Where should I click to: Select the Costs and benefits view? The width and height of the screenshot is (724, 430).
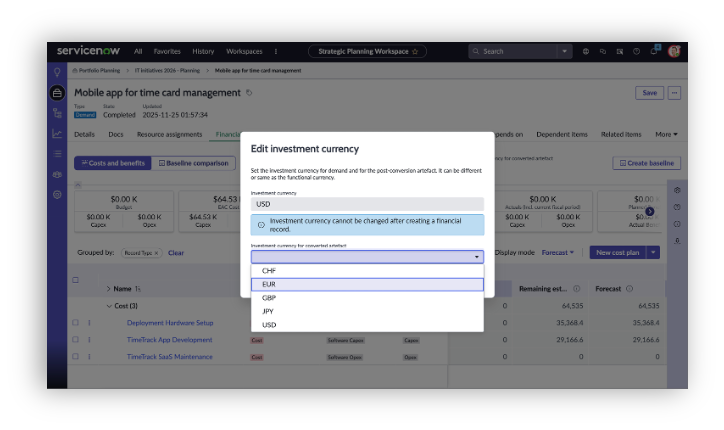113,163
